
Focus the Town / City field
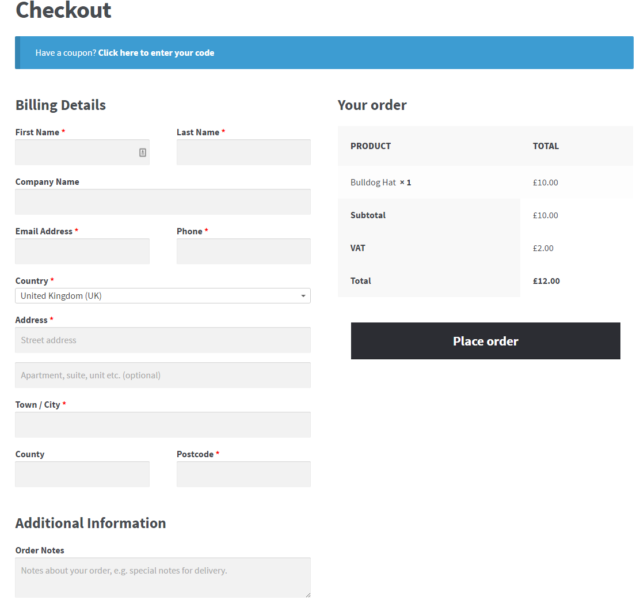(x=163, y=425)
